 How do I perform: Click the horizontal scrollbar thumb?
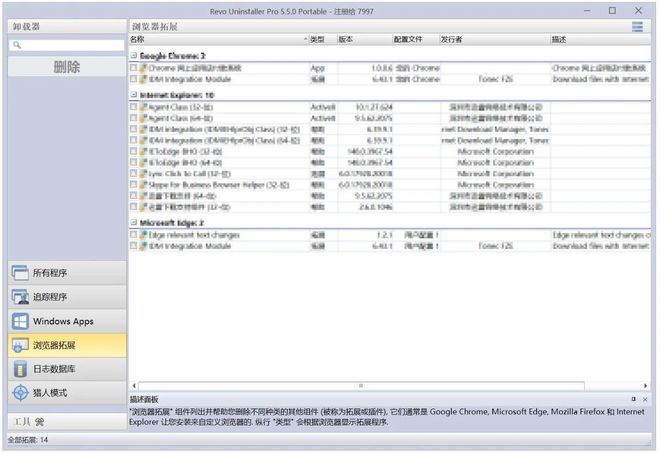pos(361,385)
